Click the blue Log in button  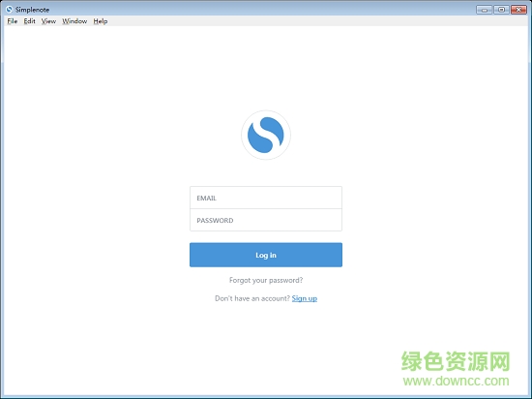click(266, 255)
